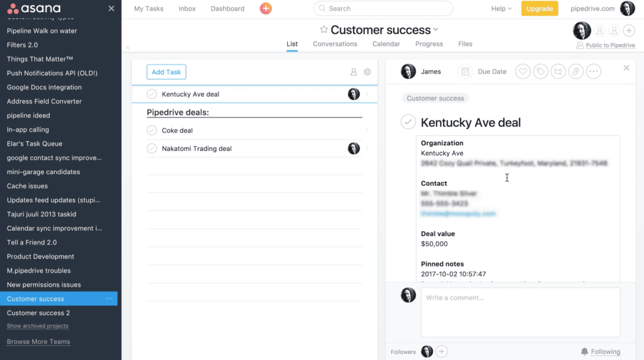Viewport: 644px width, 360px height.
Task: Open the Dashboard
Action: pyautogui.click(x=227, y=9)
